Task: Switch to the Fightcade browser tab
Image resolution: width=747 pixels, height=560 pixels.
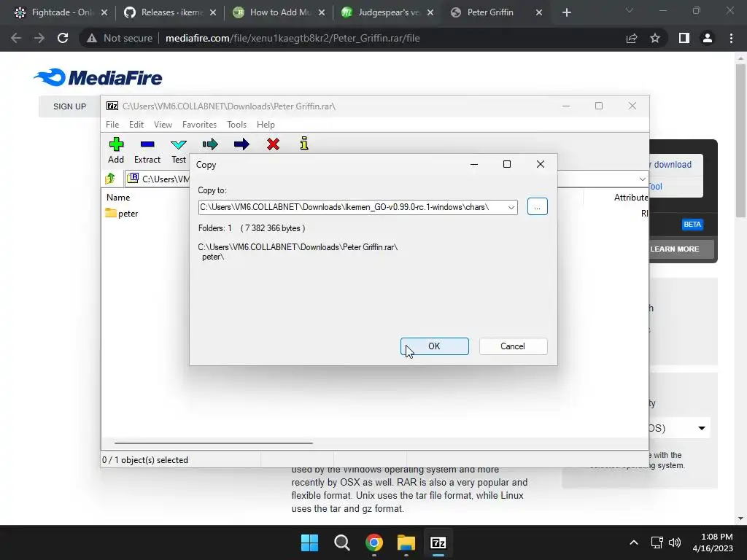Action: pyautogui.click(x=60, y=12)
